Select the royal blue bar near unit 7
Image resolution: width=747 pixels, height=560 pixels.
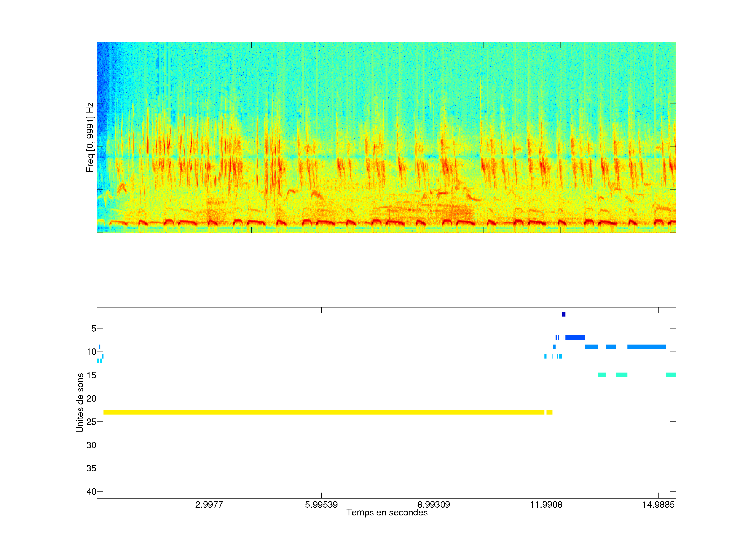click(575, 338)
